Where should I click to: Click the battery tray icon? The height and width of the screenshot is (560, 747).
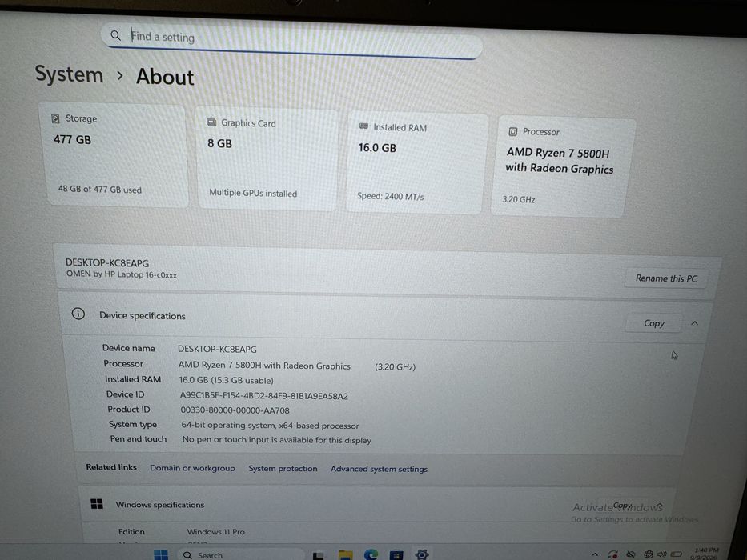pos(676,554)
